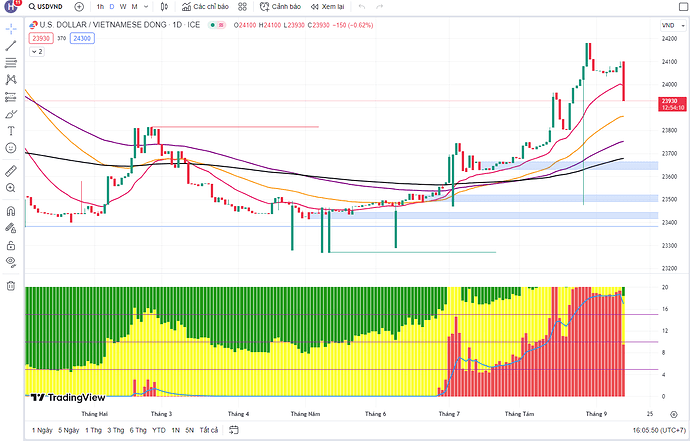Set range to 1 Thg
Viewport: 690px width, 441px height.
(x=93, y=430)
